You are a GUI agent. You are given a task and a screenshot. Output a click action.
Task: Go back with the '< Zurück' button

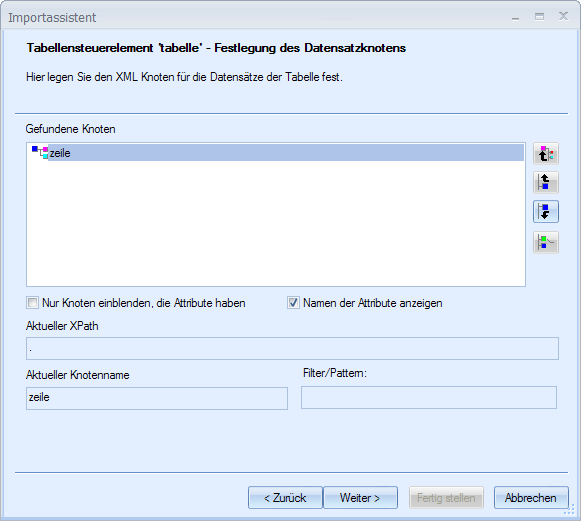coord(285,498)
